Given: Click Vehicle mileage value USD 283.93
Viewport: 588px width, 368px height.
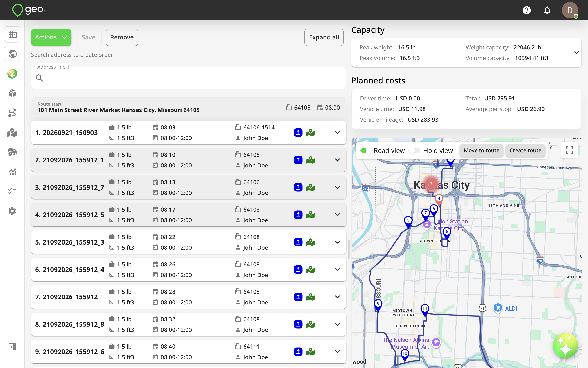Looking at the screenshot, I should pyautogui.click(x=423, y=120).
